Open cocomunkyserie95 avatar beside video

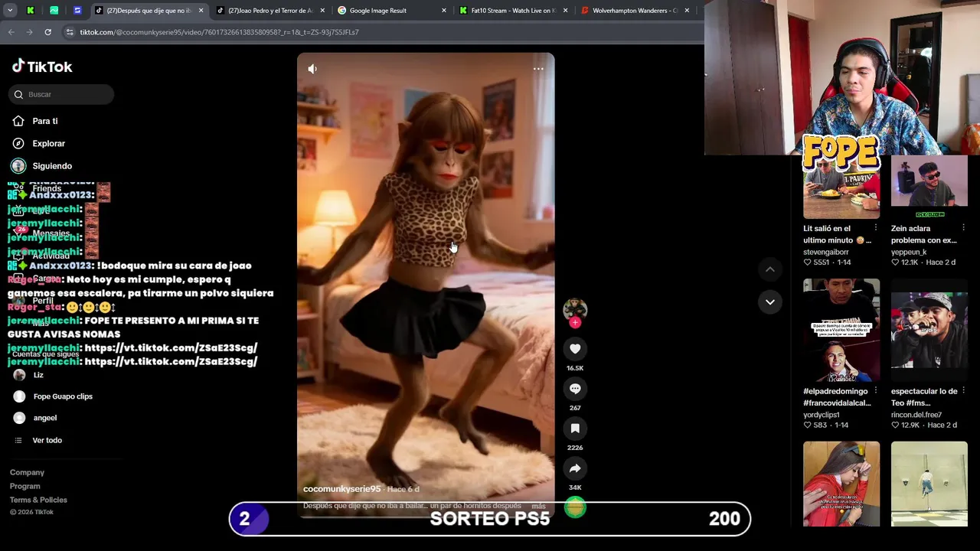tap(575, 308)
